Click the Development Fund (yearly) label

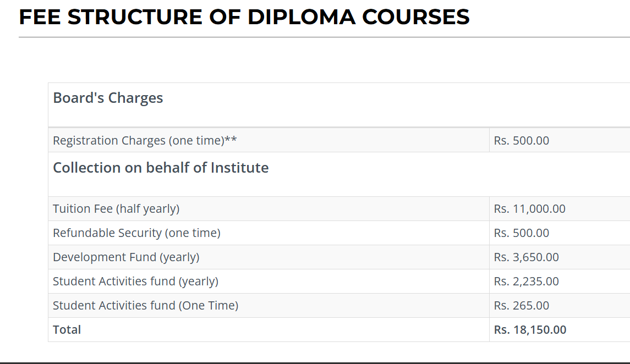point(126,257)
